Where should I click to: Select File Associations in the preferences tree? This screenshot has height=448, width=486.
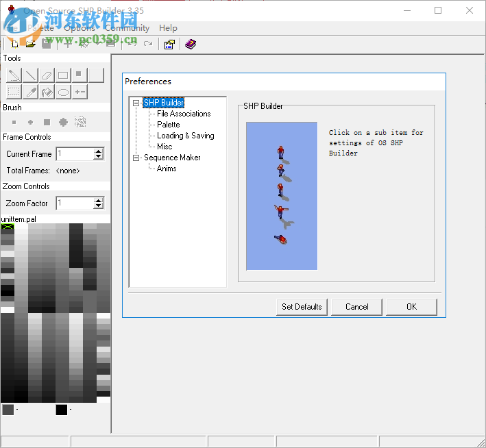[x=184, y=114]
